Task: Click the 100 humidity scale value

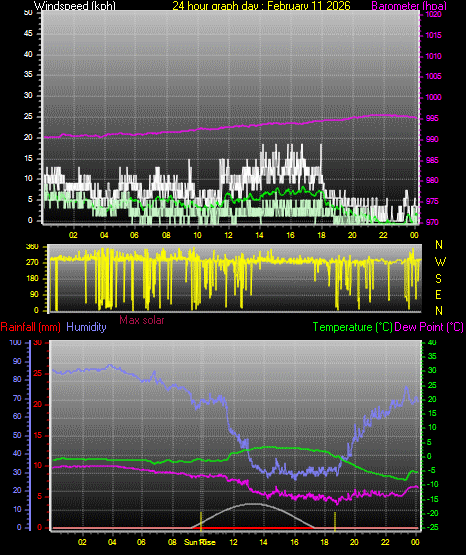Action: 16,343
